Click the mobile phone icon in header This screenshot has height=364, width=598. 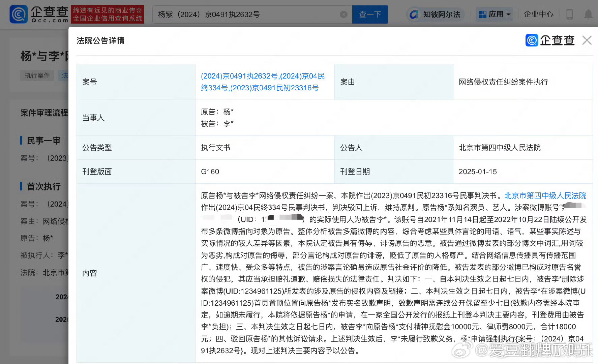570,14
